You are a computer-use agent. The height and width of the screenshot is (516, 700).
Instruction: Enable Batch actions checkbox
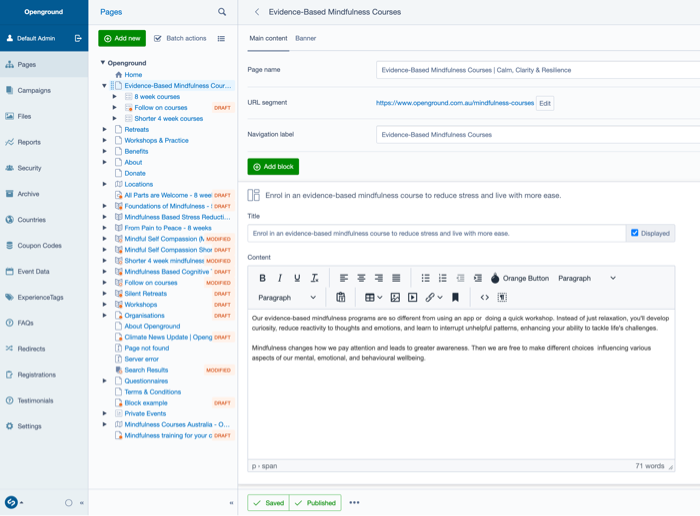158,38
